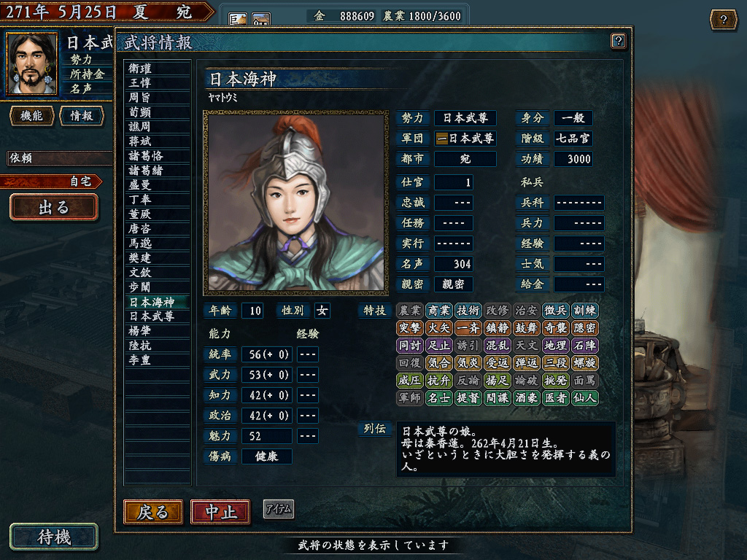Viewport: 747px width, 560px height.
Task: Click the 待機 button
Action: 54,537
